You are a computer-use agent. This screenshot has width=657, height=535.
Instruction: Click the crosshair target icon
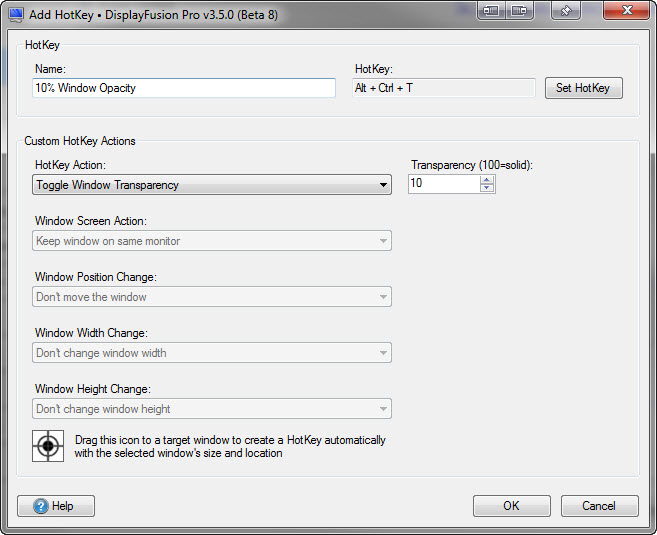[48, 446]
